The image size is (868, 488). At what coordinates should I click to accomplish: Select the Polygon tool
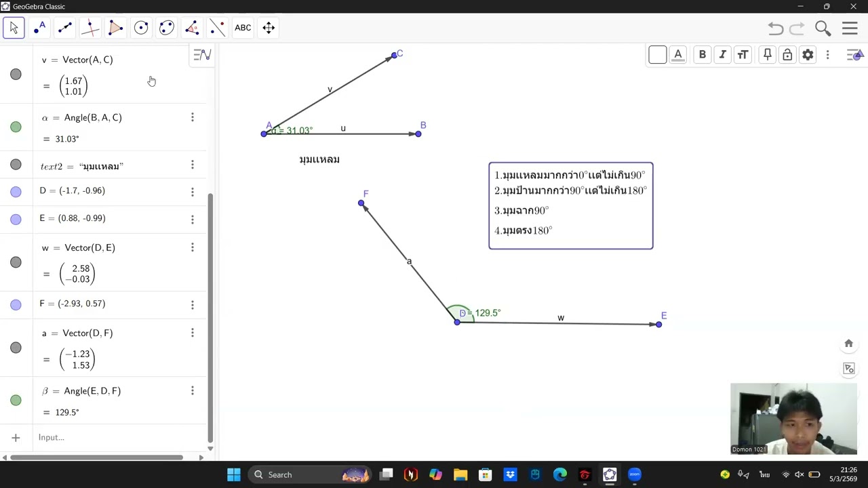tap(115, 28)
